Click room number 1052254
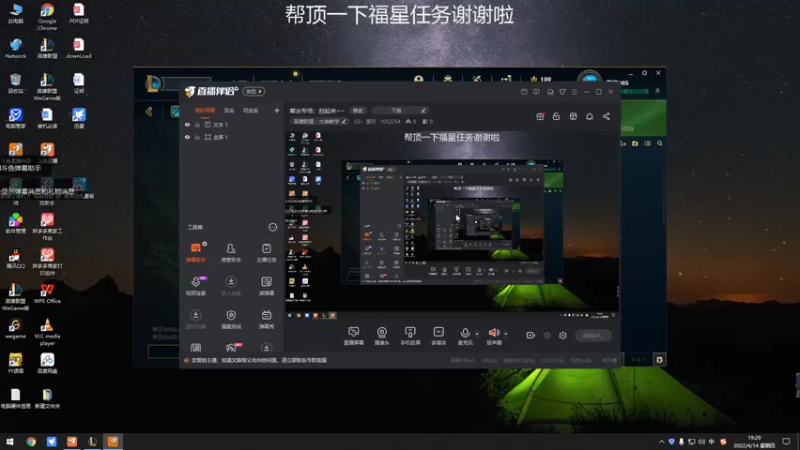The height and width of the screenshot is (450, 800). click(x=390, y=121)
